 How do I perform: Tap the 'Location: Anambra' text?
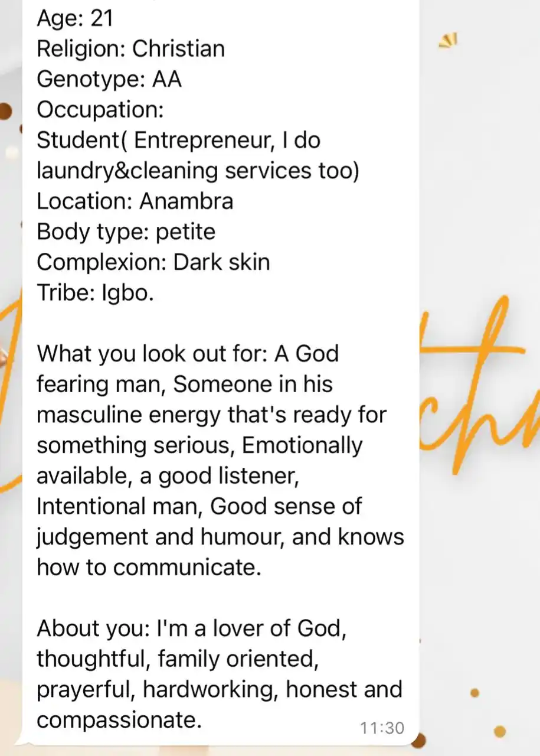(x=135, y=201)
